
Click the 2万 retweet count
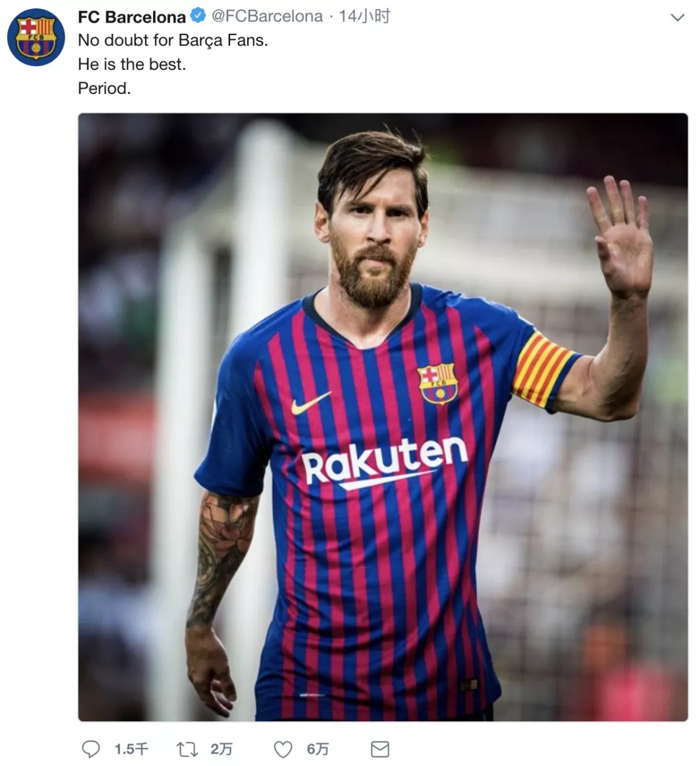[x=221, y=749]
